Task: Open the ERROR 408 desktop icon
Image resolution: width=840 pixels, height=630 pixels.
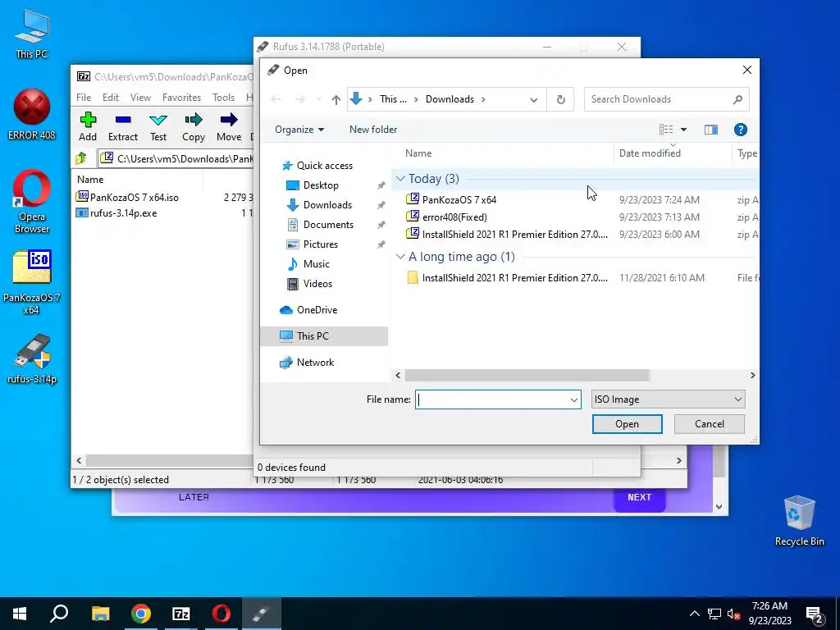Action: [32, 115]
